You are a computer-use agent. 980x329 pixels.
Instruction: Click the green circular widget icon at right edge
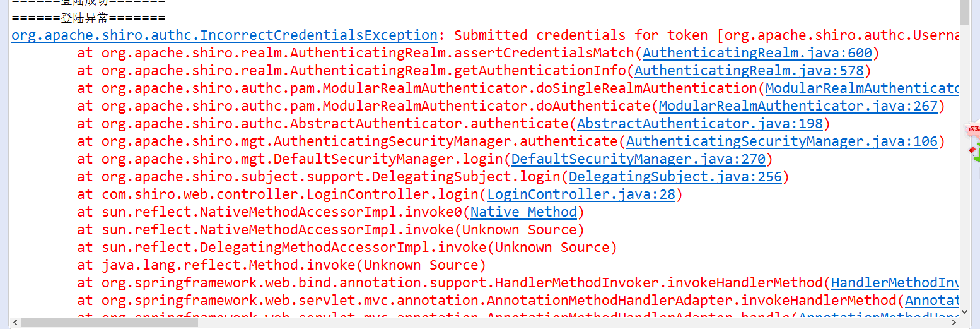click(976, 152)
